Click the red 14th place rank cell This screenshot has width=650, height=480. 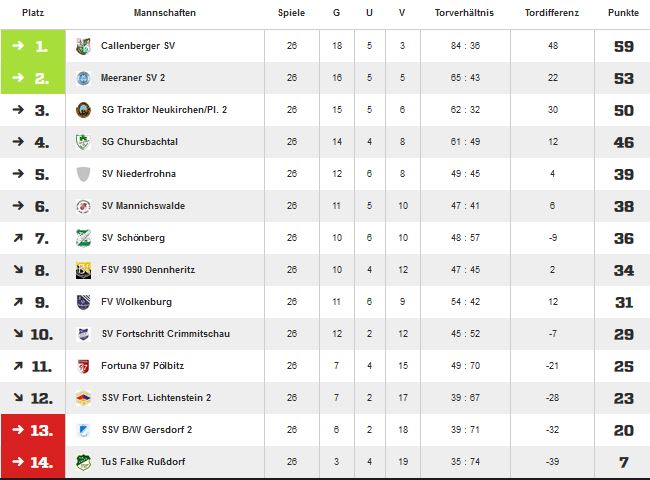coord(33,462)
